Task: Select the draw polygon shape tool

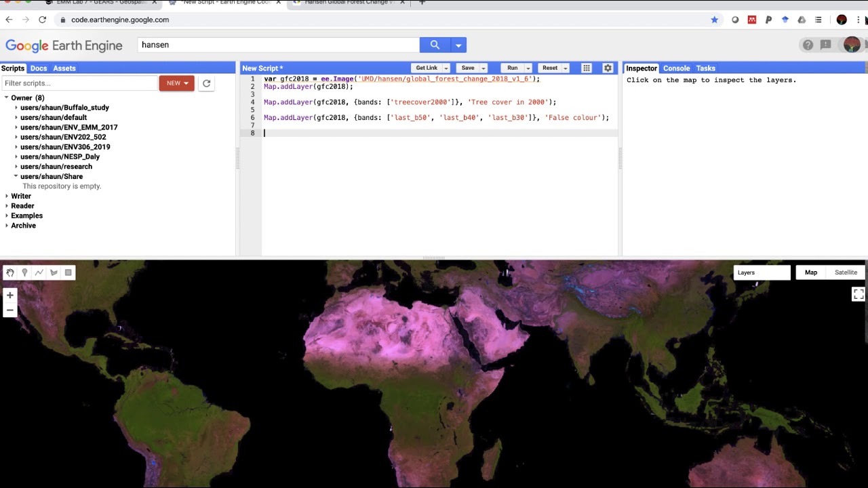Action: pos(54,272)
